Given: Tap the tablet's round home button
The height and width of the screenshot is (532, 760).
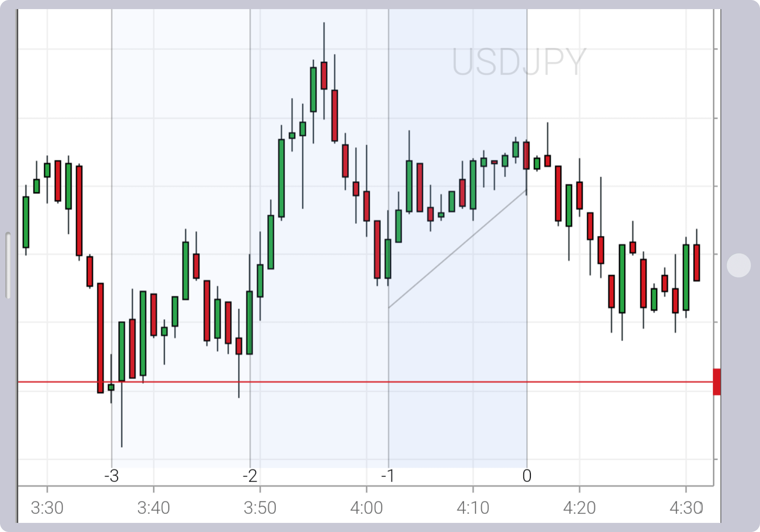Looking at the screenshot, I should 739,265.
